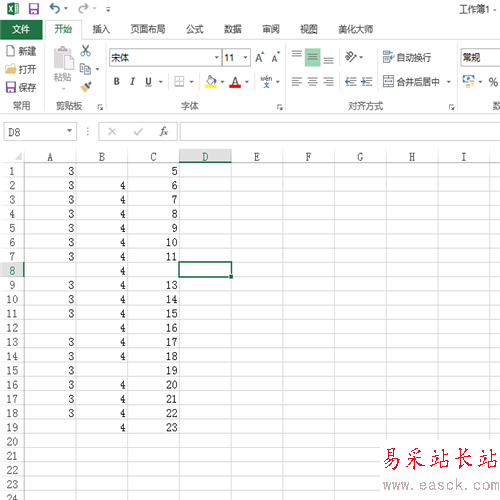Screen dimensions: 500x500
Task: Align text left
Action: pyautogui.click(x=297, y=82)
